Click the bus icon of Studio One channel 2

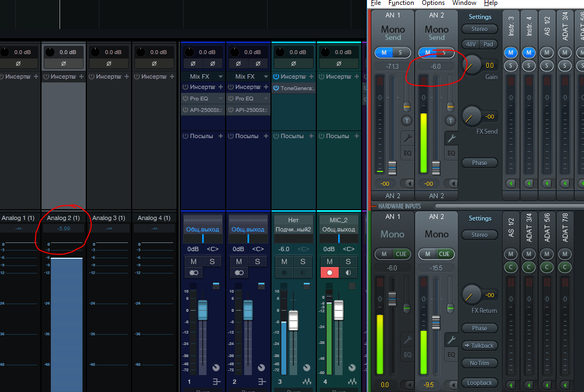pos(262,382)
